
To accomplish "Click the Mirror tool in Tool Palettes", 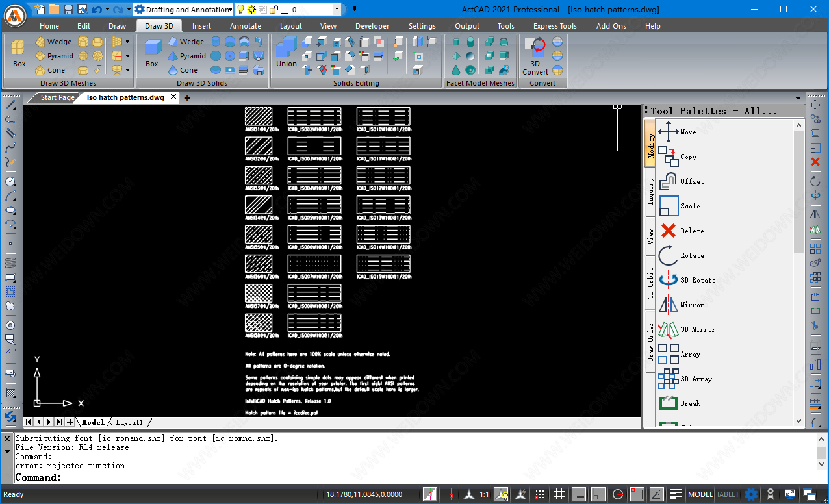I will click(681, 305).
